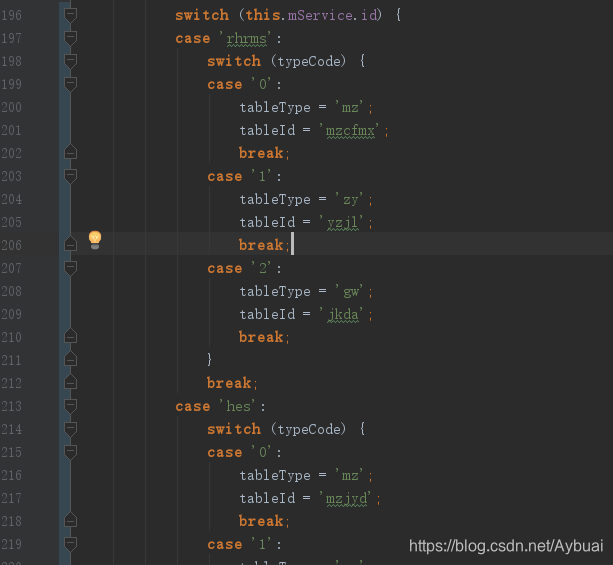Click the closing brace on line 211
Viewport: 613px width, 565px height.
tap(210, 359)
